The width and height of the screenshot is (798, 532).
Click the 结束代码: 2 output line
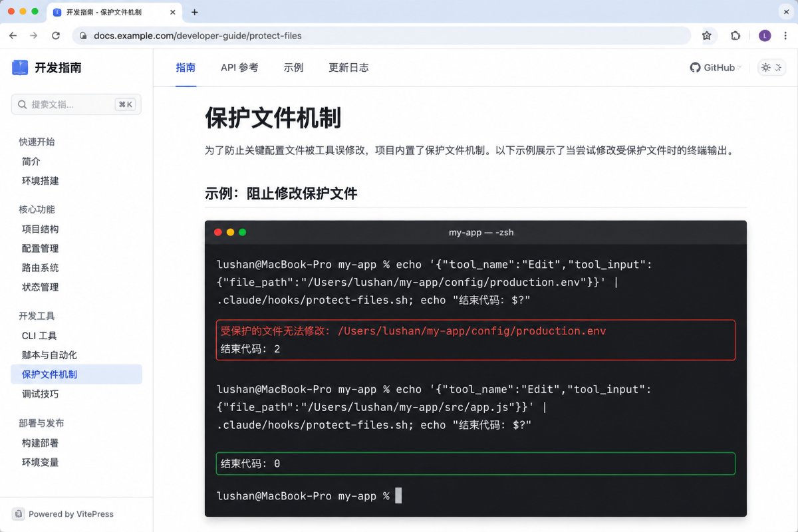pos(250,348)
